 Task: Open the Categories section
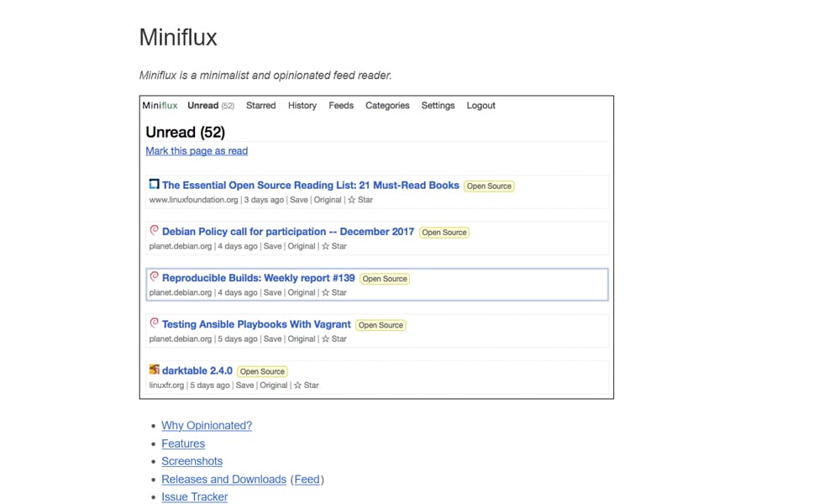tap(387, 105)
